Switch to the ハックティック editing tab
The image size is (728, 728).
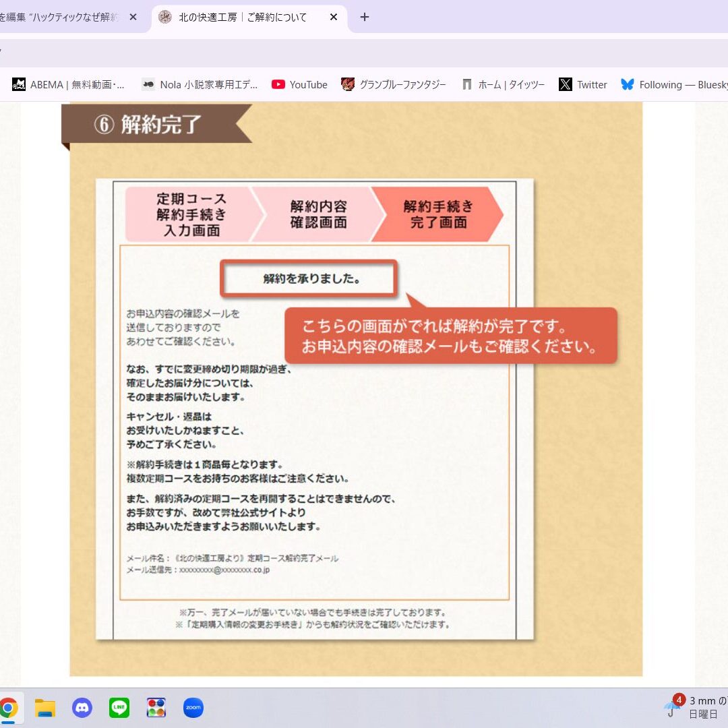pos(69,18)
